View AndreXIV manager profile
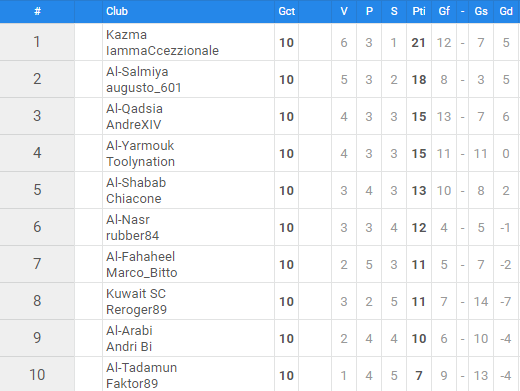The width and height of the screenshot is (520, 391). pyautogui.click(x=134, y=125)
